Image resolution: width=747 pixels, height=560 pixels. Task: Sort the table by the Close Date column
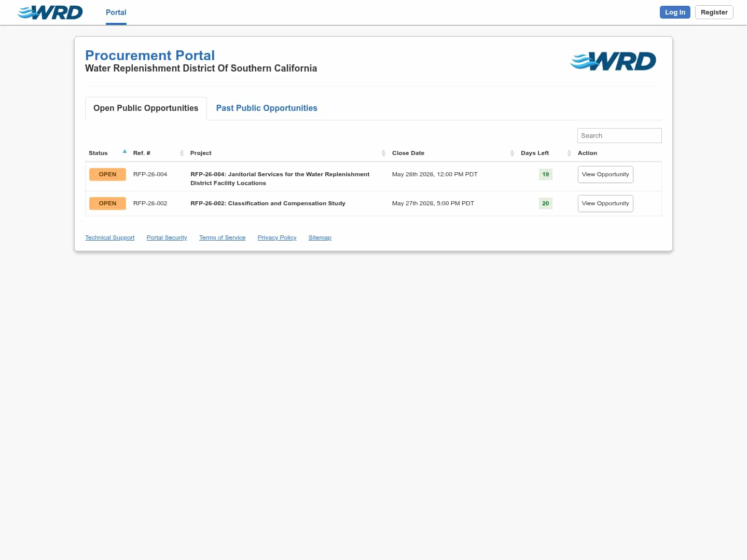coord(453,153)
